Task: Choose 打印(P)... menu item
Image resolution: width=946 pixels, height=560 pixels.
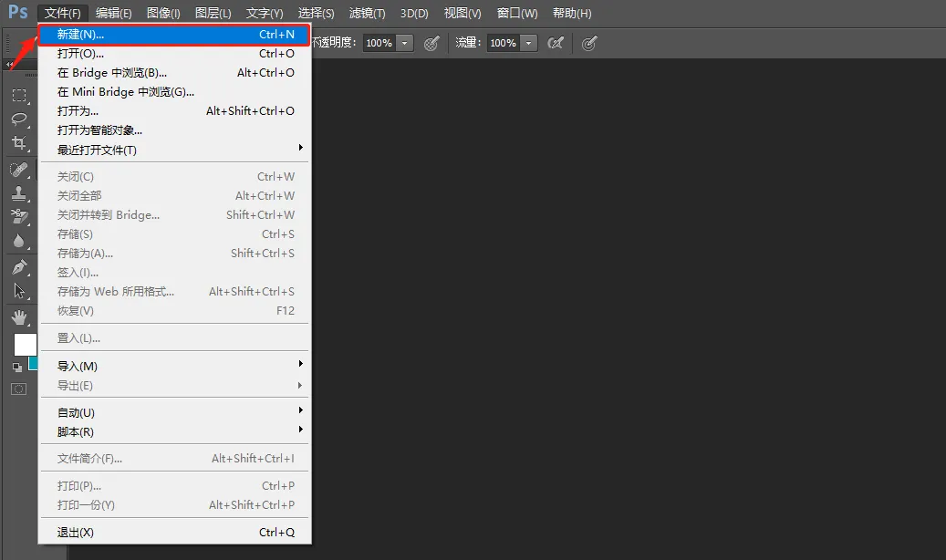Action: 175,486
